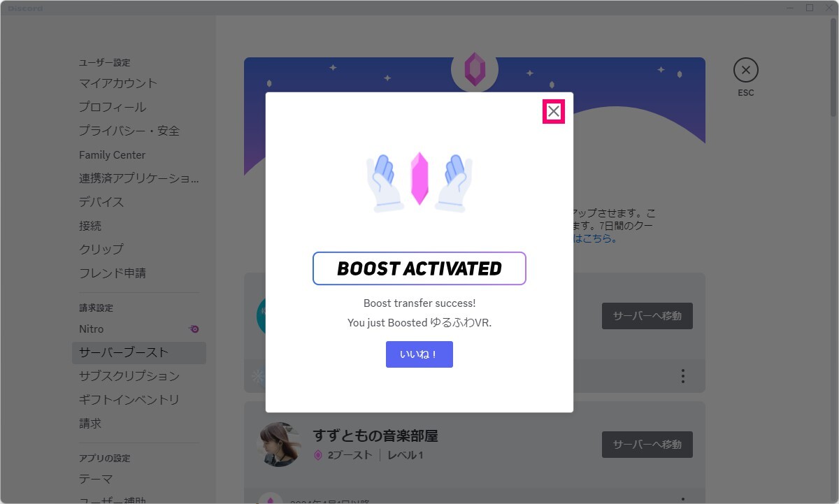Screen dimensions: 839x504
Task: Click the すずともの音楽部屋 server avatar
Action: [x=279, y=444]
